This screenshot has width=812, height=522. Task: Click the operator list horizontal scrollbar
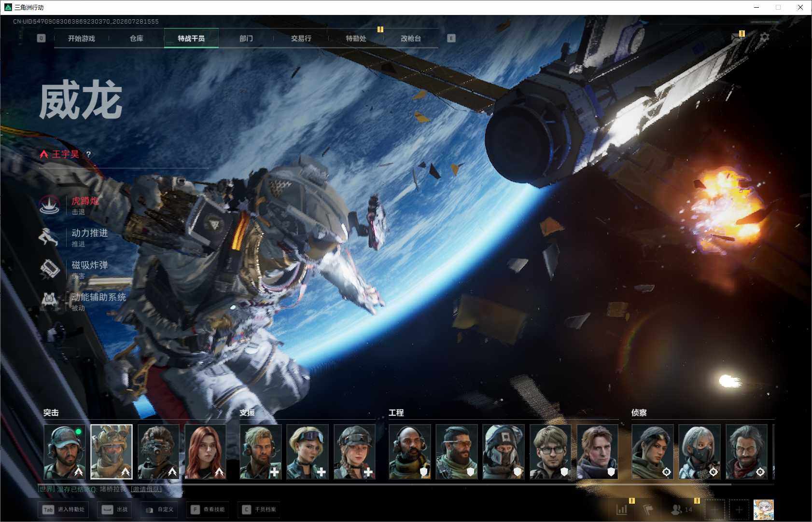385,484
